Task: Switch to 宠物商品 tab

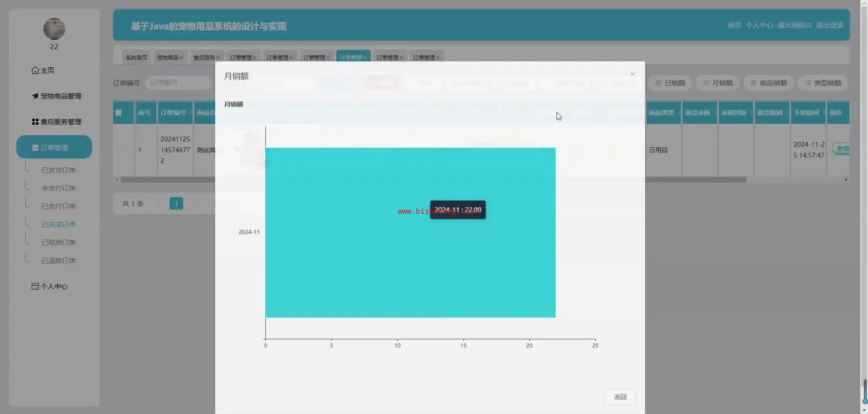Action: tap(168, 57)
